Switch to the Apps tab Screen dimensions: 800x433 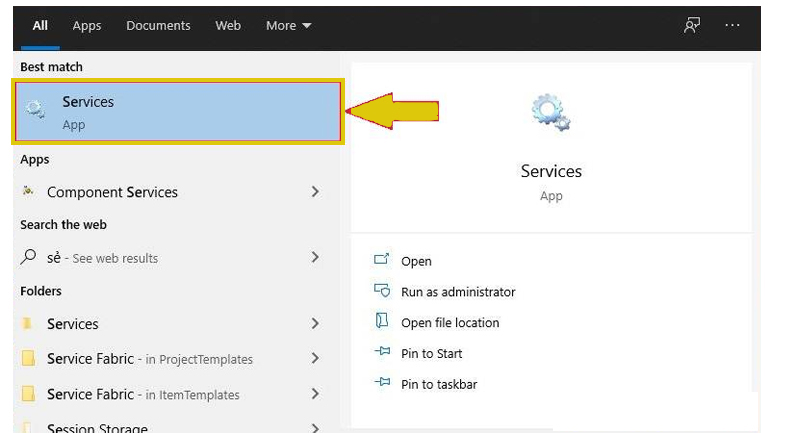87,26
